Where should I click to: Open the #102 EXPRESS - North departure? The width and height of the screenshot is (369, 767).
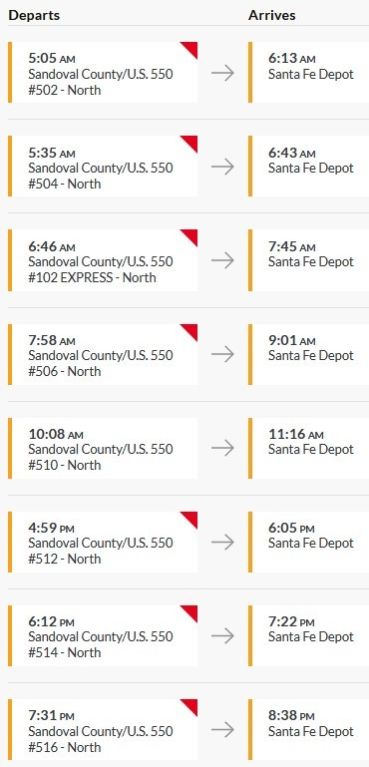[x=103, y=260]
